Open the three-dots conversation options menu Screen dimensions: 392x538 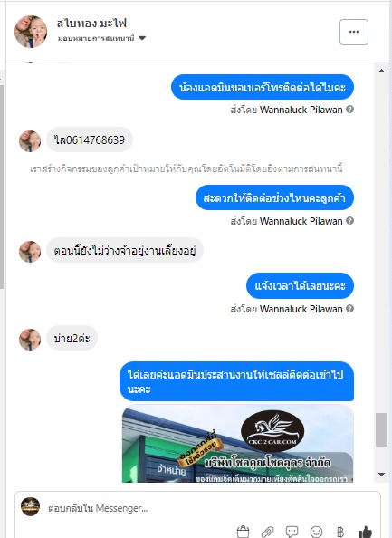[x=354, y=32]
